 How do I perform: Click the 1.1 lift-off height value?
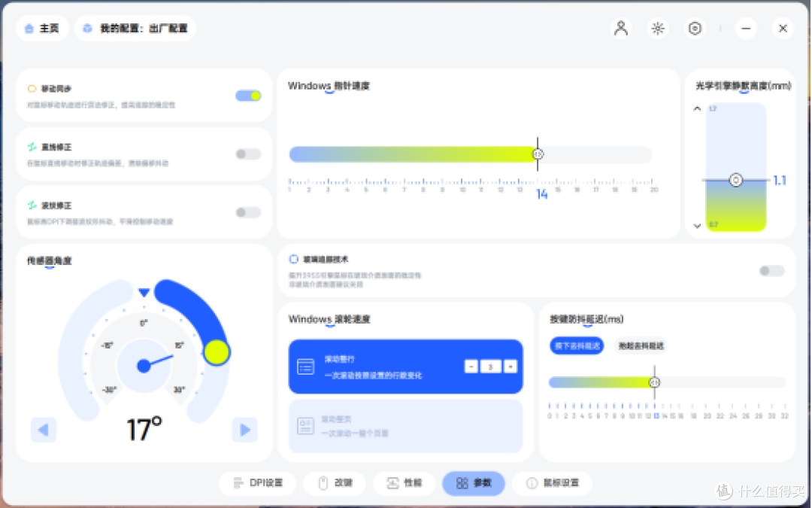click(780, 181)
